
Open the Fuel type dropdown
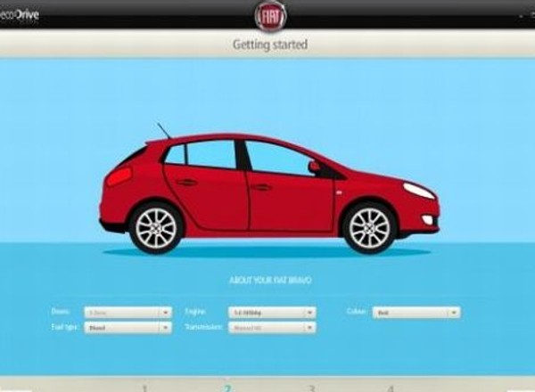128,328
